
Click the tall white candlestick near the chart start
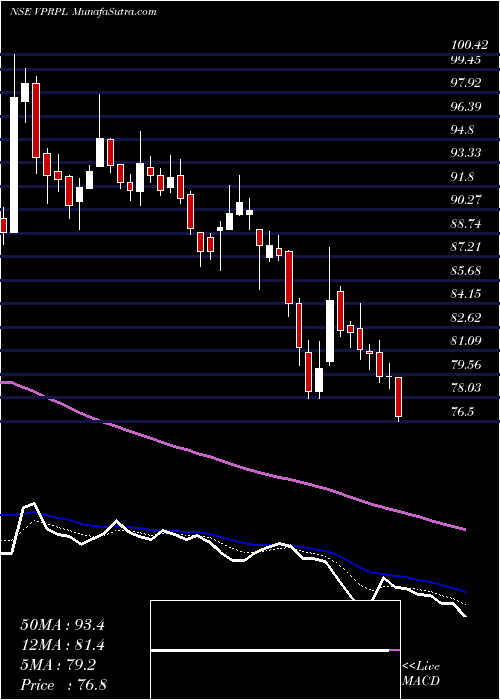click(x=14, y=165)
